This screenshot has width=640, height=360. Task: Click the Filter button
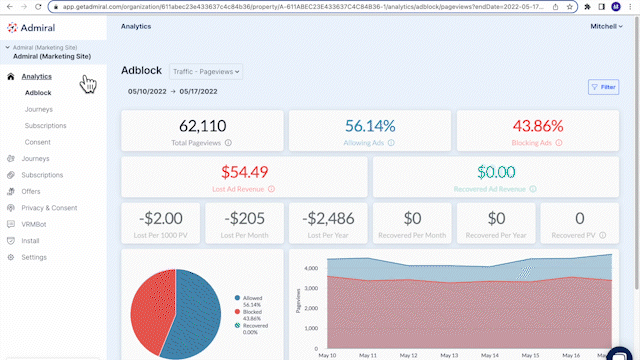click(603, 87)
